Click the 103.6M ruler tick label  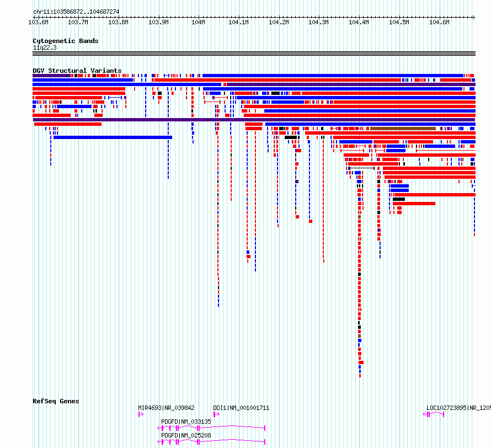pos(38,22)
